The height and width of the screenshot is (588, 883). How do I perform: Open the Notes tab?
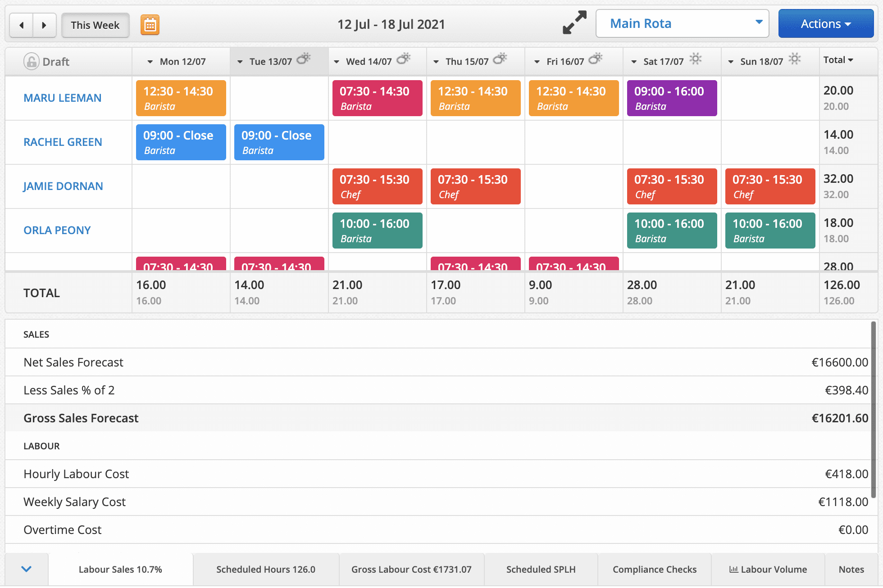[x=851, y=569]
